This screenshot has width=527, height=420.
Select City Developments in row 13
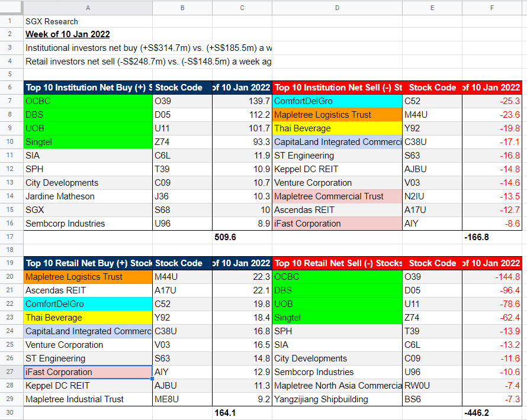88,183
